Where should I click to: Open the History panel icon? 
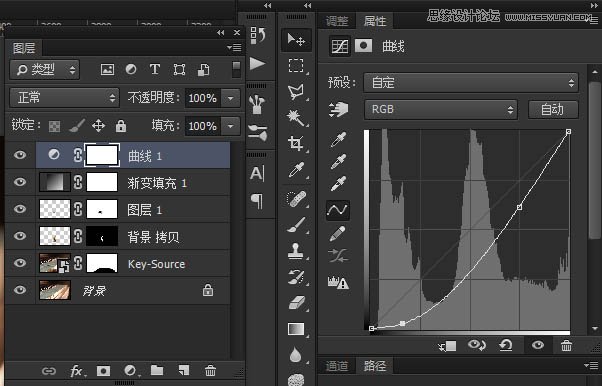click(258, 36)
